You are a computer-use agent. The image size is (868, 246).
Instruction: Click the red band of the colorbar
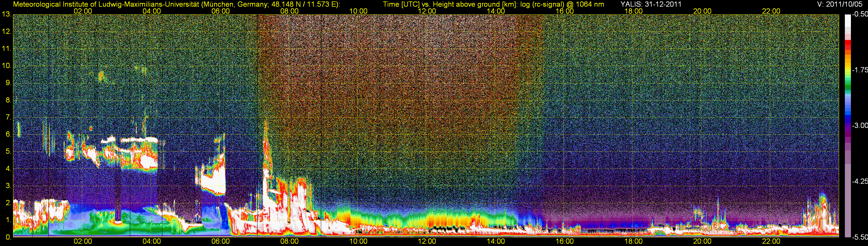click(848, 45)
